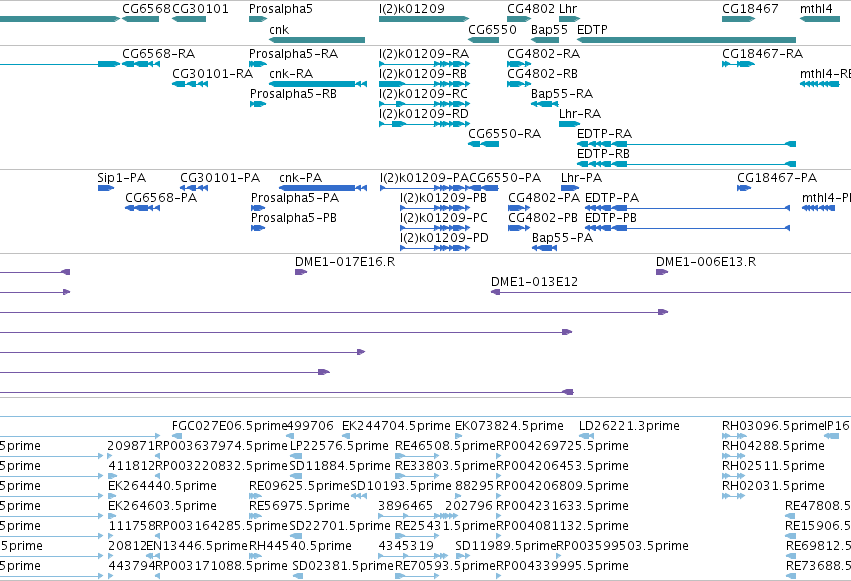Open EST EK244704.5prime
Viewport: 851px width, 581px height.
point(346,436)
